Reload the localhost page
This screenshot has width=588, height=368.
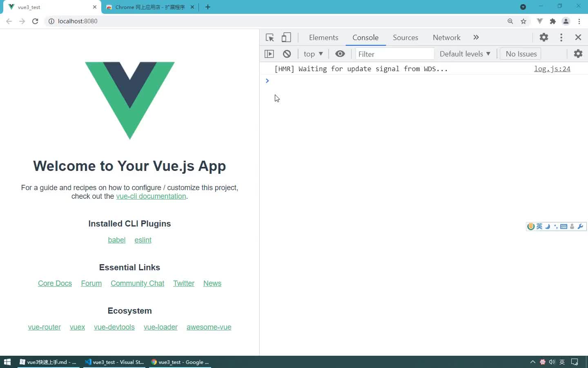pyautogui.click(x=35, y=21)
